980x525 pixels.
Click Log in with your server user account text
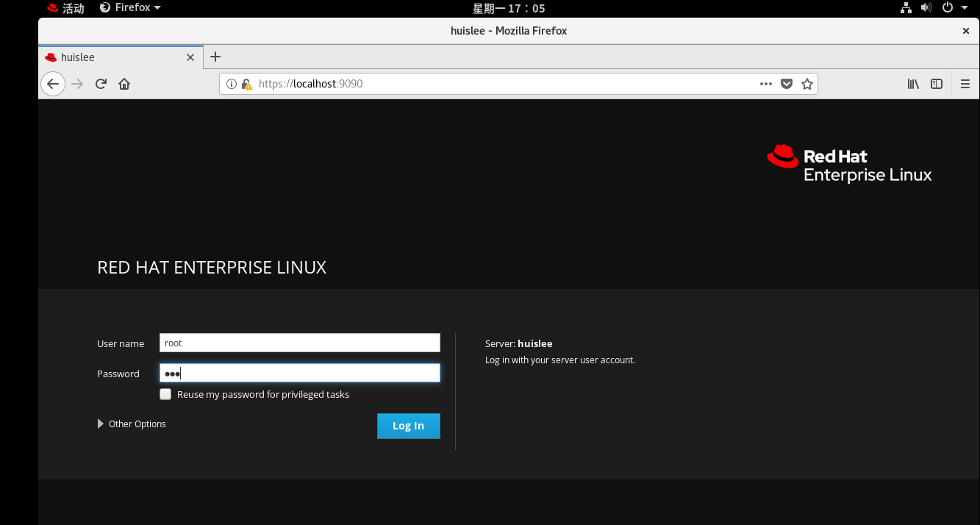click(x=560, y=360)
